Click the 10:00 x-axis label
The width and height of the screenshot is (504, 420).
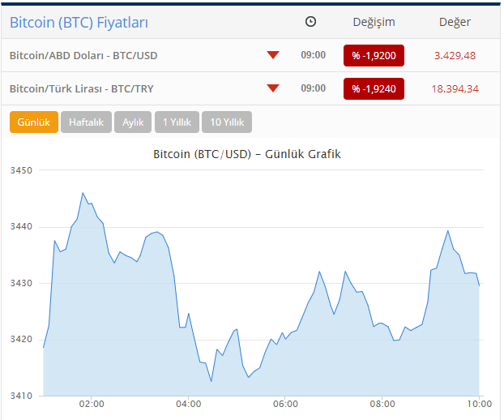click(x=479, y=404)
